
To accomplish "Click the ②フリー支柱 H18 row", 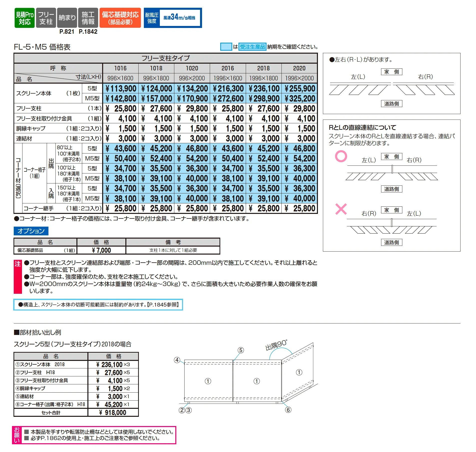I will (x=76, y=372).
